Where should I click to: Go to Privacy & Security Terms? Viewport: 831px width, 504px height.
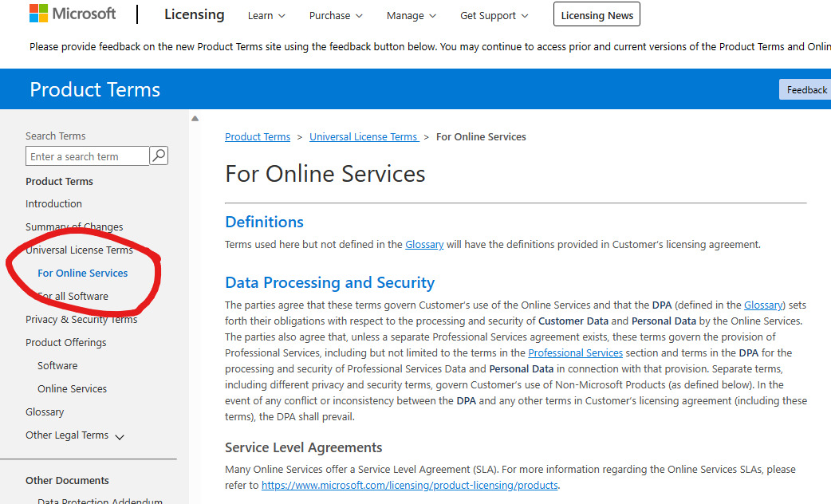(x=81, y=319)
